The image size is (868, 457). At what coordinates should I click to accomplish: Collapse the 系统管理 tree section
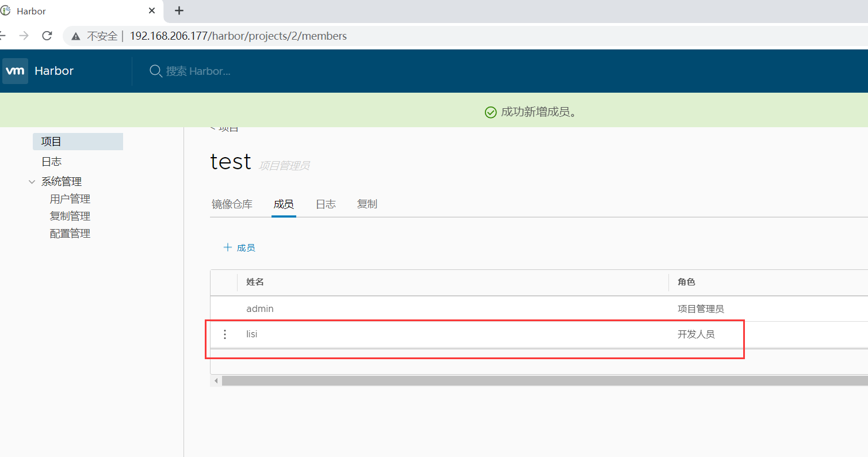coord(32,182)
